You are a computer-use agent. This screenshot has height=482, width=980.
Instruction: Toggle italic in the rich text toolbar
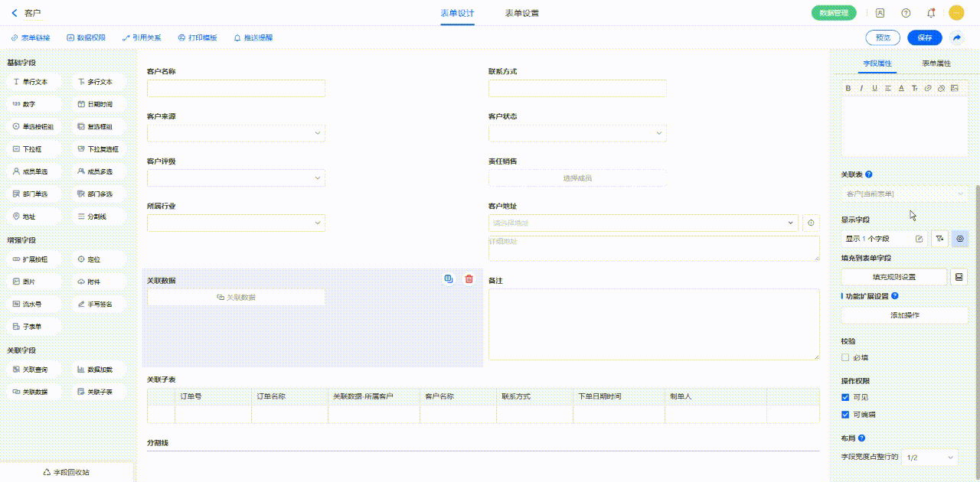(x=861, y=88)
